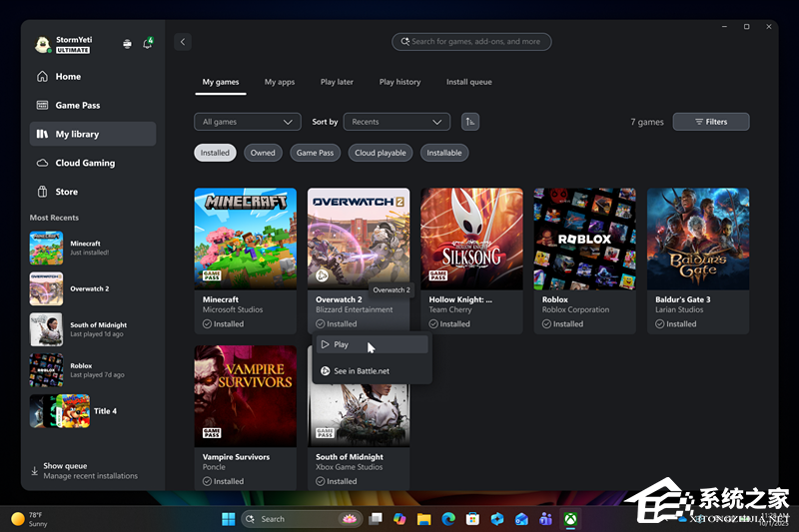Viewport: 799px width, 532px height.
Task: Open Title 4 in Most Recents
Action: pyautogui.click(x=92, y=411)
